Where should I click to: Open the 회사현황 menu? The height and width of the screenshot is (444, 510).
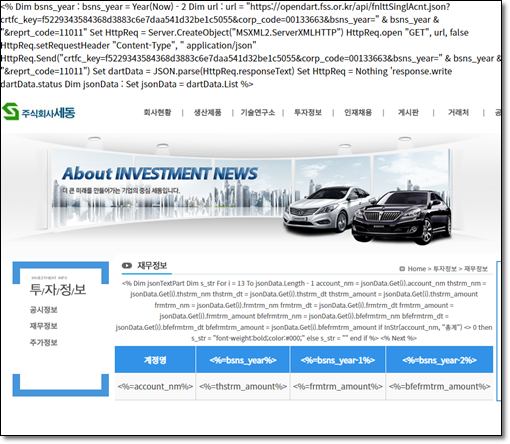pyautogui.click(x=157, y=113)
